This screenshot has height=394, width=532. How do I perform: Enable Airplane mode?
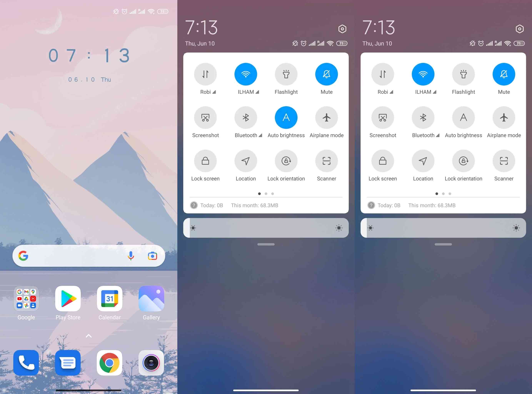click(326, 118)
